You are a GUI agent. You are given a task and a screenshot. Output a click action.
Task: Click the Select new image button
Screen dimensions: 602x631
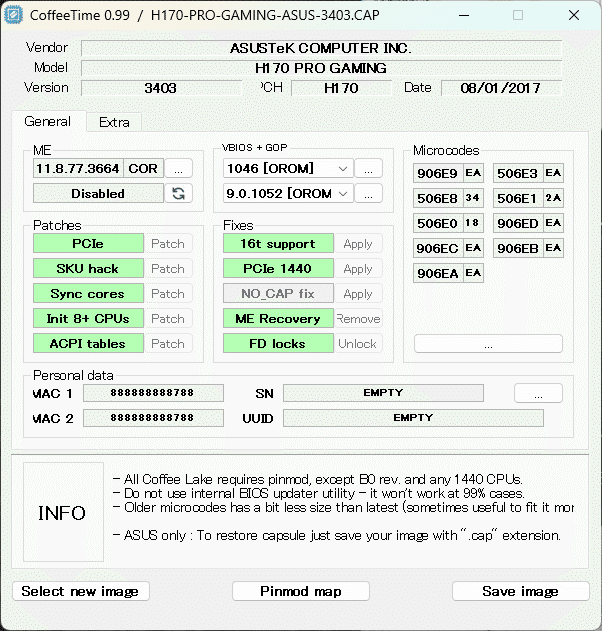80,591
